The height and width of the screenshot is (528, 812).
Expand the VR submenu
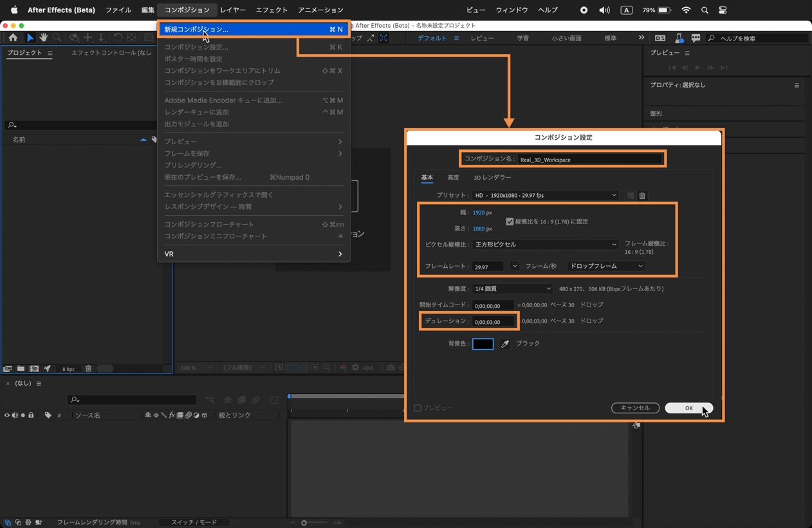254,254
